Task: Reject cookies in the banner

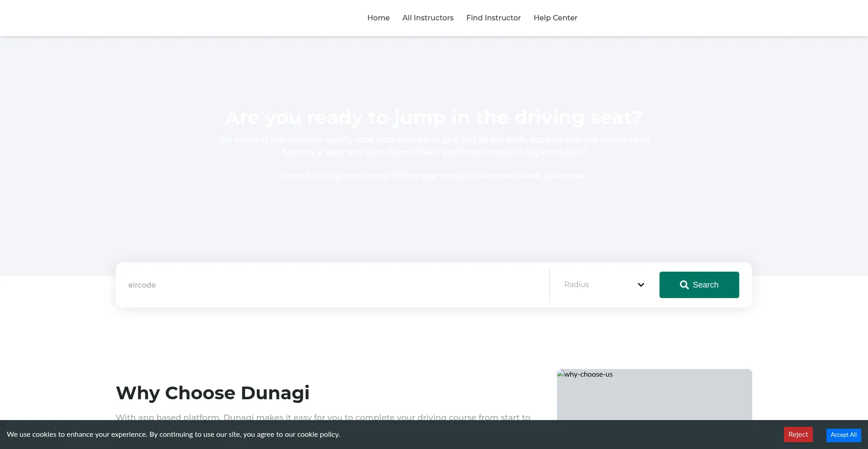Action: 798,435
